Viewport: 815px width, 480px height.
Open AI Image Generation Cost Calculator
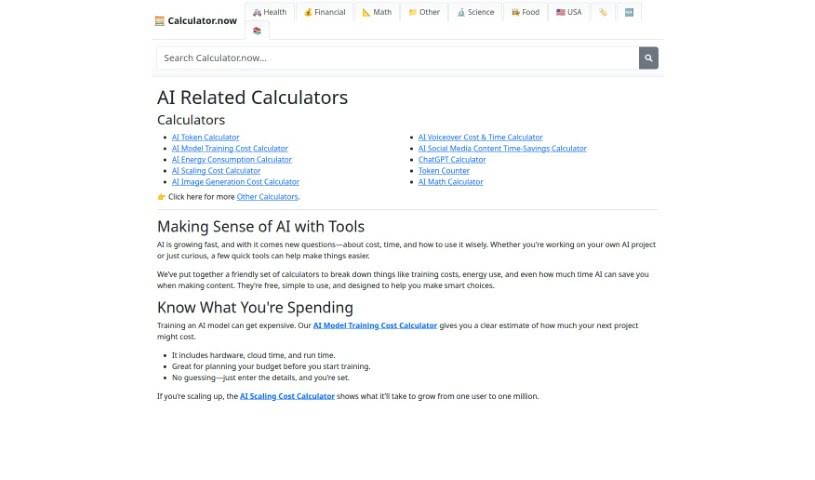(x=235, y=182)
